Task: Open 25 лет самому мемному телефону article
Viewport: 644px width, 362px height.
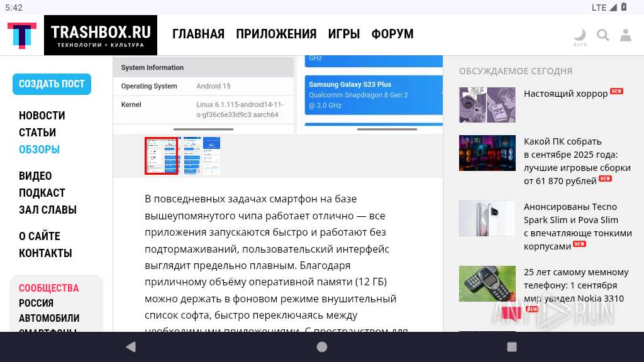Action: point(576,285)
